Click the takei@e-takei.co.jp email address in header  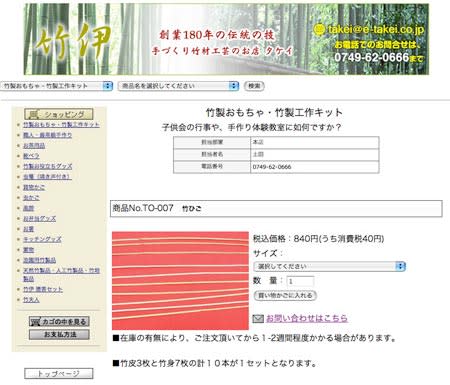pyautogui.click(x=376, y=29)
